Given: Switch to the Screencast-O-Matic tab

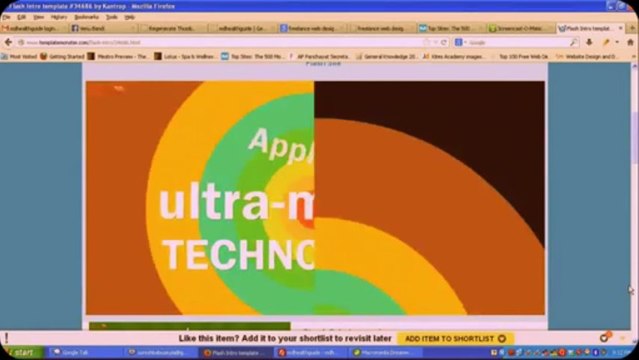Looking at the screenshot, I should point(520,28).
